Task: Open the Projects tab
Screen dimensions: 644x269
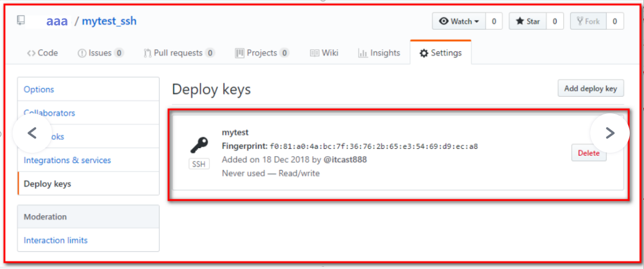Action: click(x=262, y=53)
